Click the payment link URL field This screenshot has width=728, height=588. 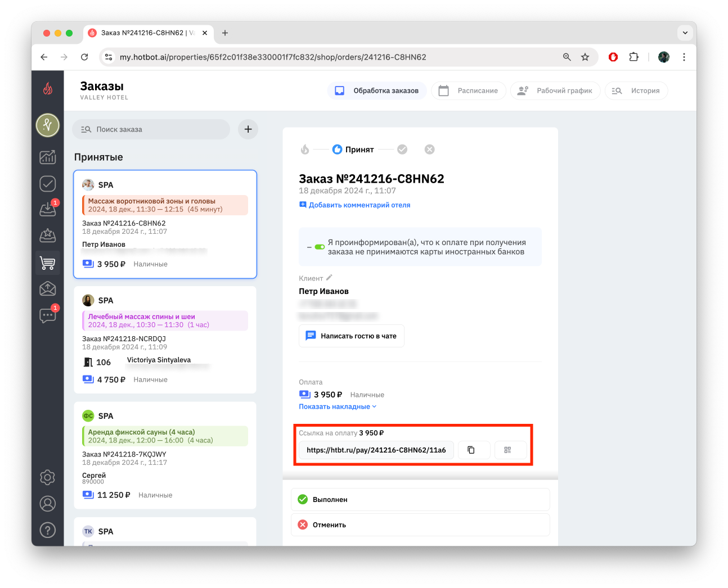[x=376, y=450]
